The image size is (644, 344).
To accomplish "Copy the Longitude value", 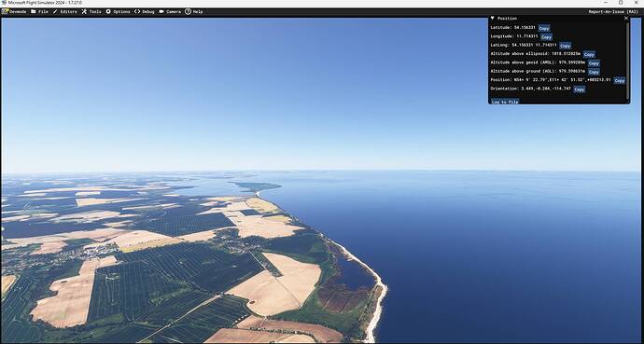I will tap(546, 37).
